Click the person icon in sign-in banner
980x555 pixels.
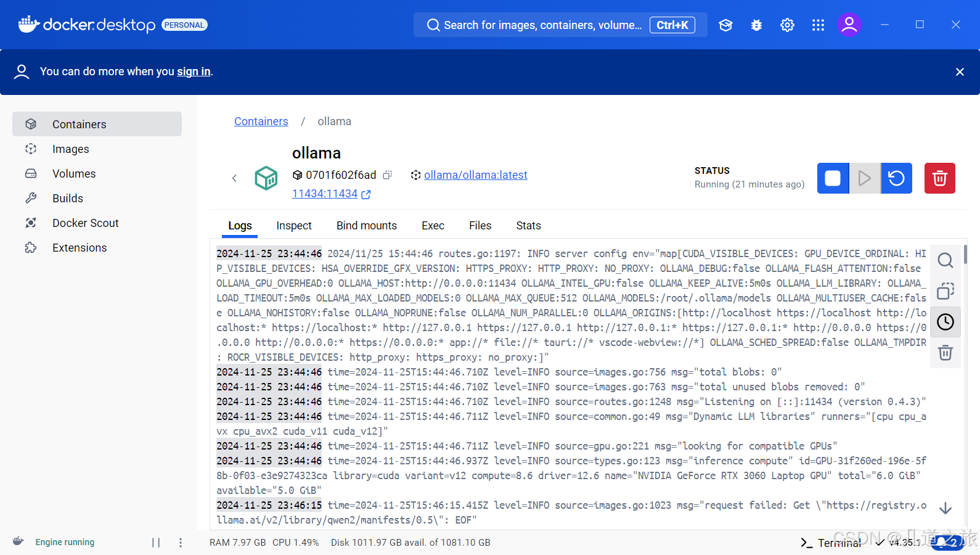[x=22, y=72]
